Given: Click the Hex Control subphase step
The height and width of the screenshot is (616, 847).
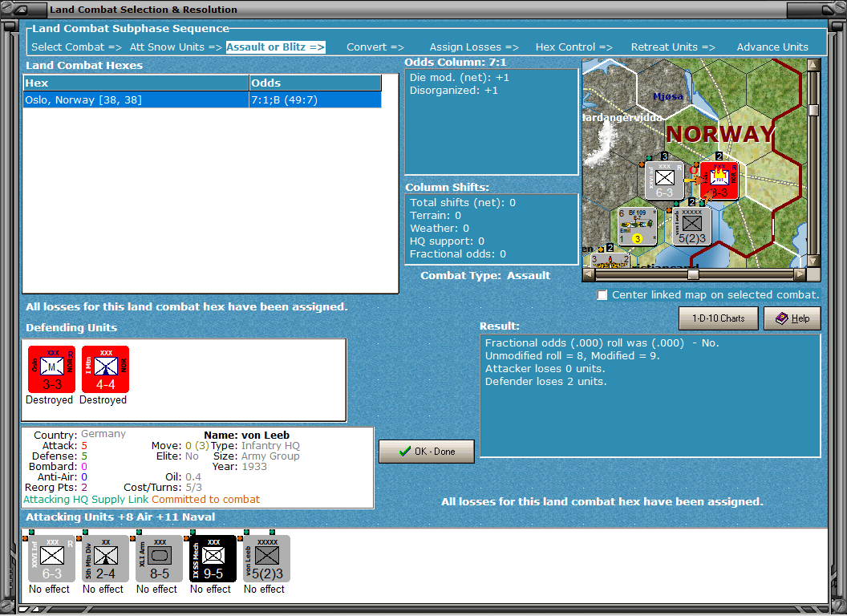Looking at the screenshot, I should tap(573, 47).
